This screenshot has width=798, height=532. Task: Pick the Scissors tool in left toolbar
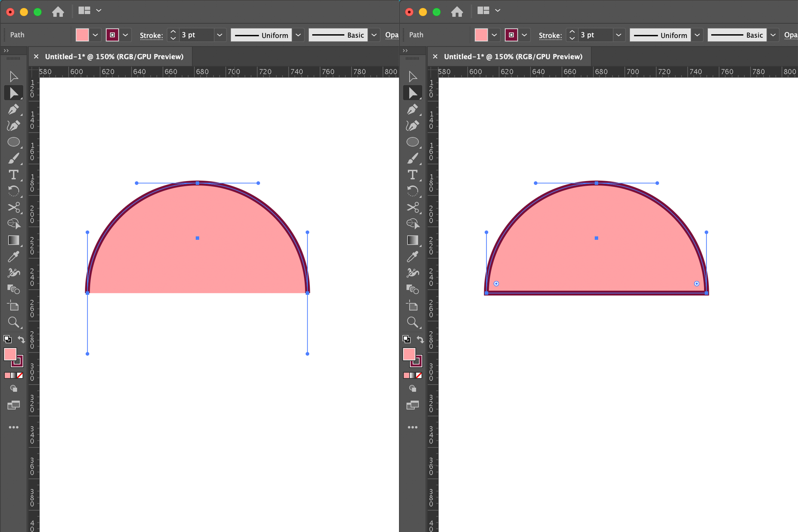click(13, 207)
